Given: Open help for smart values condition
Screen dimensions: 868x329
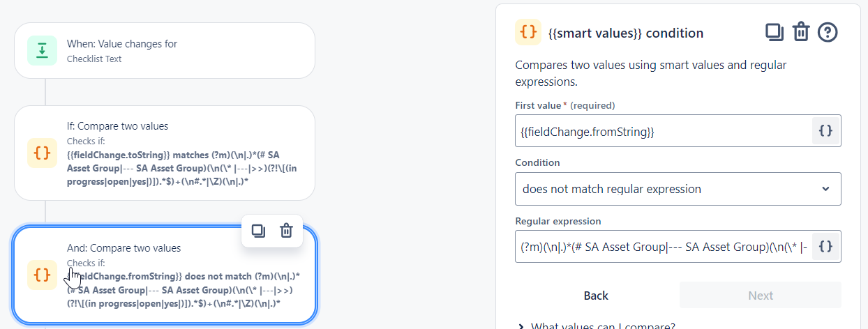Looking at the screenshot, I should click(828, 32).
